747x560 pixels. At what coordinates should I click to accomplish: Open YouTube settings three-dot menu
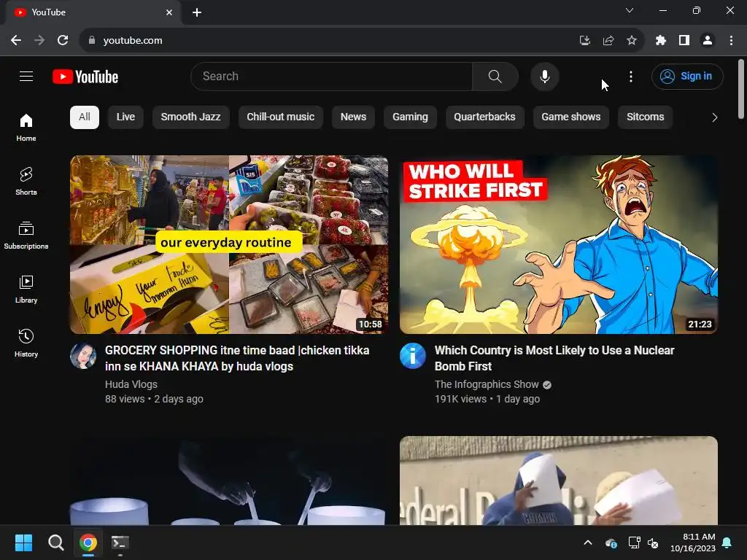(631, 76)
